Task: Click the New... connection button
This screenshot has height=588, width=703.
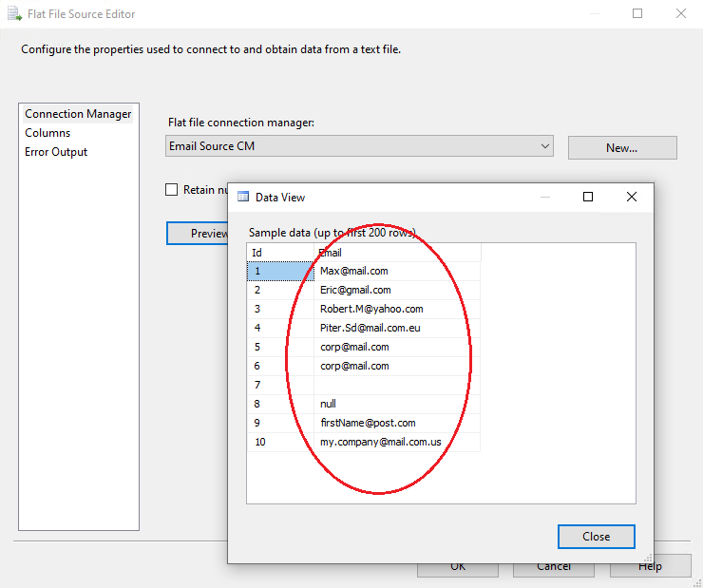Action: [621, 148]
